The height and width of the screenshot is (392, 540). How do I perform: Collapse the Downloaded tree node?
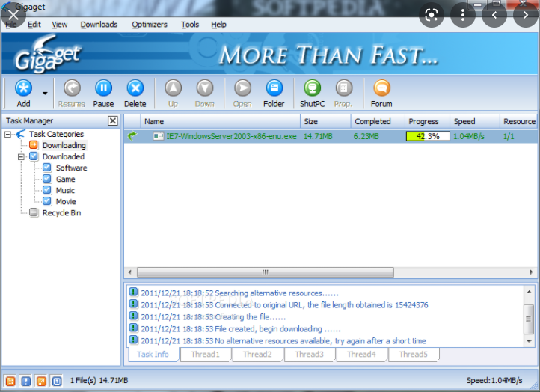[x=22, y=157]
